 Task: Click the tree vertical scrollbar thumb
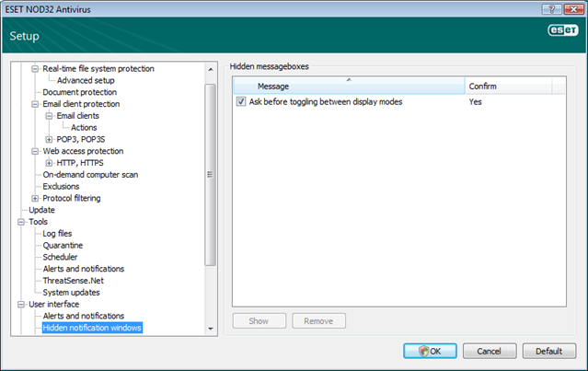211,174
